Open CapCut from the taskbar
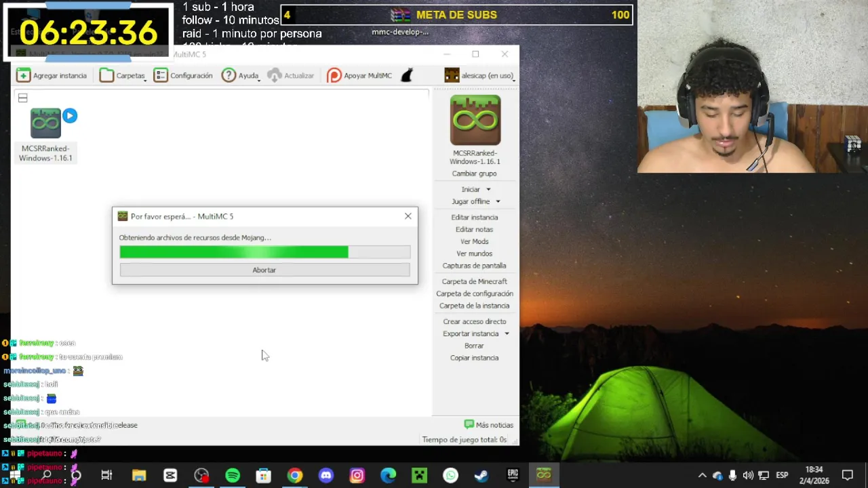 (x=170, y=476)
